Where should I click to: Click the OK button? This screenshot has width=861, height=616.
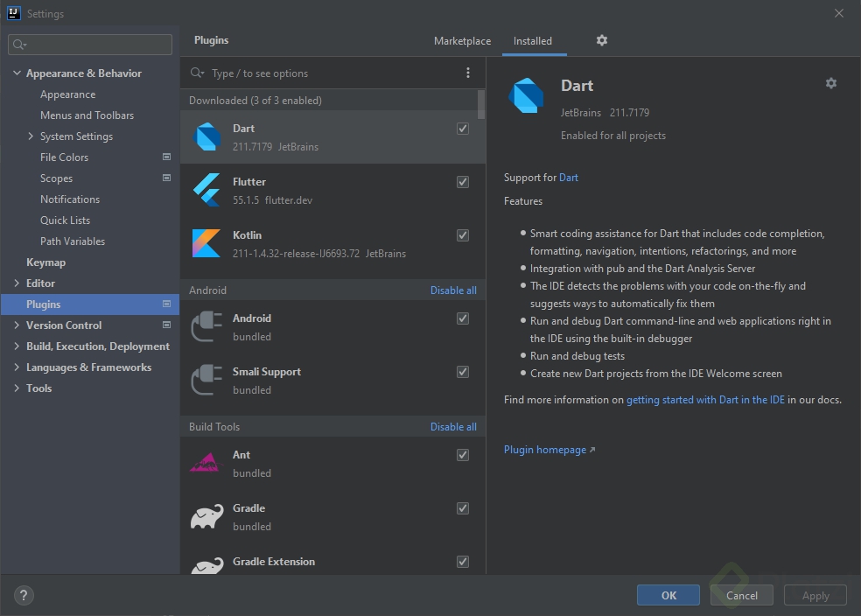[668, 596]
